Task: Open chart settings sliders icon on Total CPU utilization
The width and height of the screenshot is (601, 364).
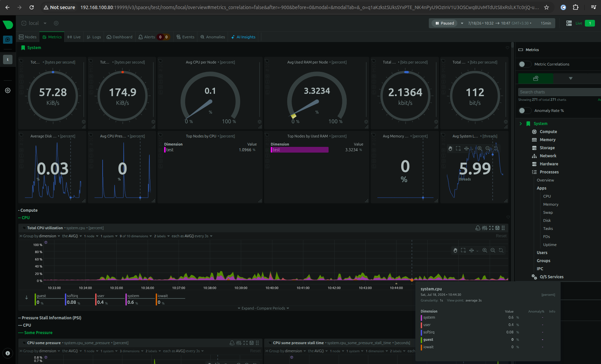Action: click(485, 228)
